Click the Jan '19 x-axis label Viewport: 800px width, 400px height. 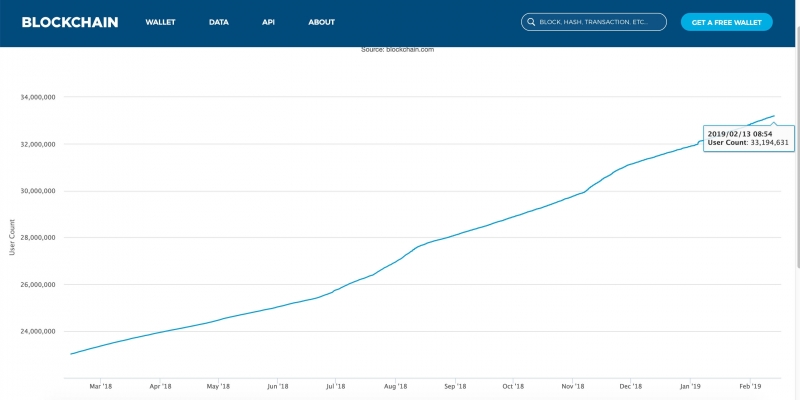(690, 386)
